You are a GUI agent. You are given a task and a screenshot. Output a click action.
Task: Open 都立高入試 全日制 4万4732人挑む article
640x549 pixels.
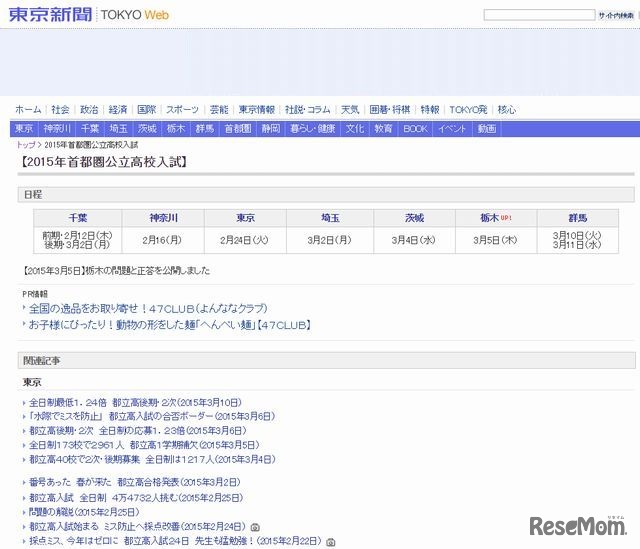[136, 498]
